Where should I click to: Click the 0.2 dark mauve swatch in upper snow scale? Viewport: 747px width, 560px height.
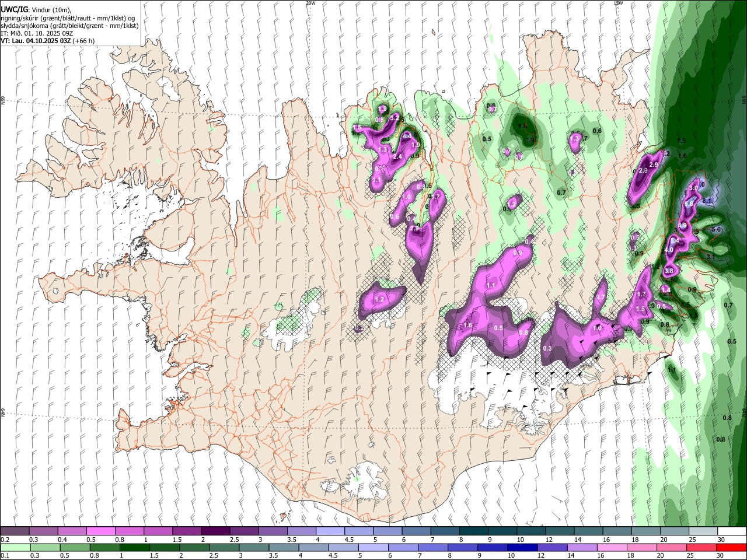tap(15, 531)
